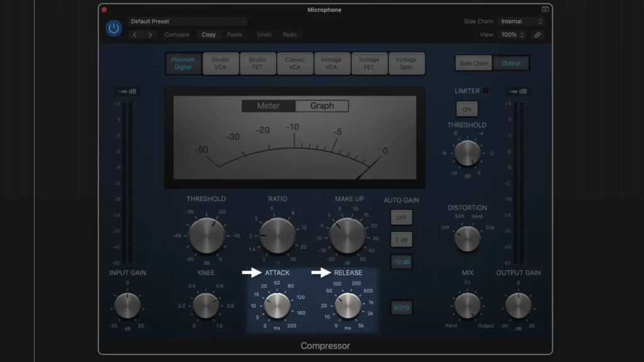Viewport: 644px width, 362px height.
Task: Go to the next preset arrow
Action: (x=150, y=35)
